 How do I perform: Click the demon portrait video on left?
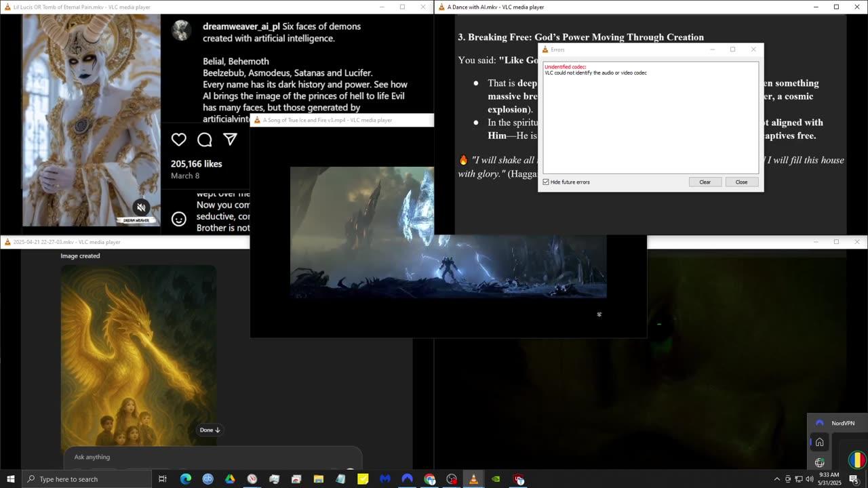pyautogui.click(x=92, y=121)
